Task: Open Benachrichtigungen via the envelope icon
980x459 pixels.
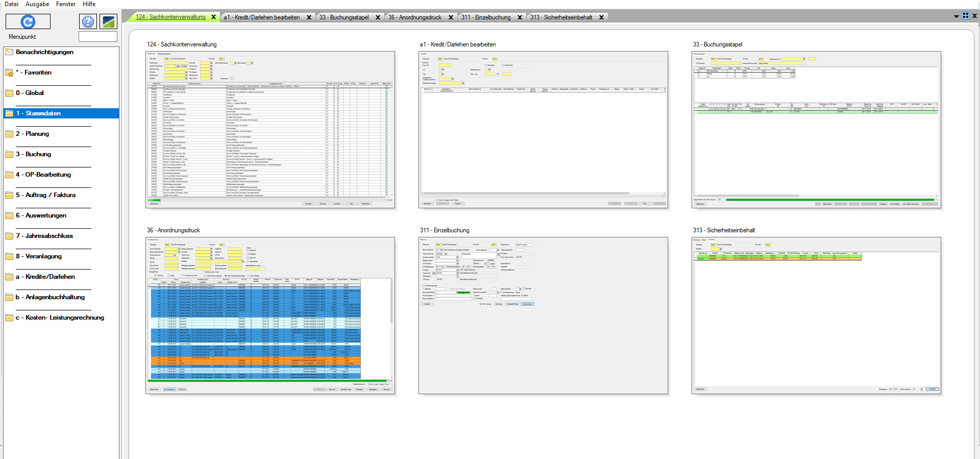Action: coord(9,52)
